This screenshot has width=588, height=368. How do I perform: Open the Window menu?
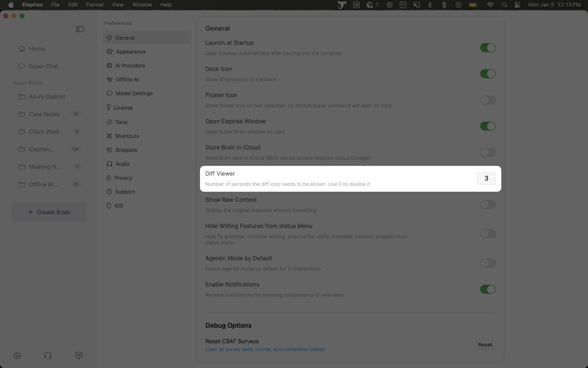tap(142, 5)
